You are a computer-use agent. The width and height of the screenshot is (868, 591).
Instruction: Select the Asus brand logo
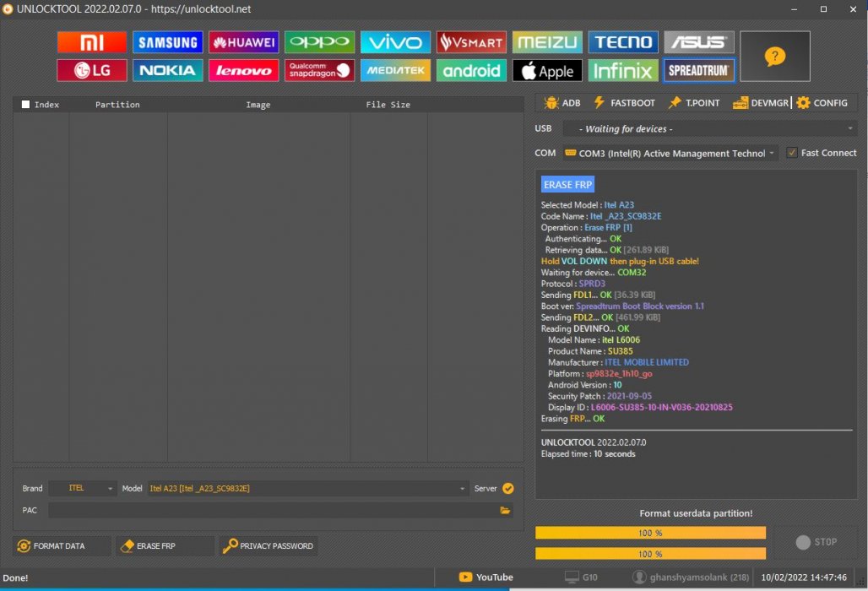coord(699,42)
